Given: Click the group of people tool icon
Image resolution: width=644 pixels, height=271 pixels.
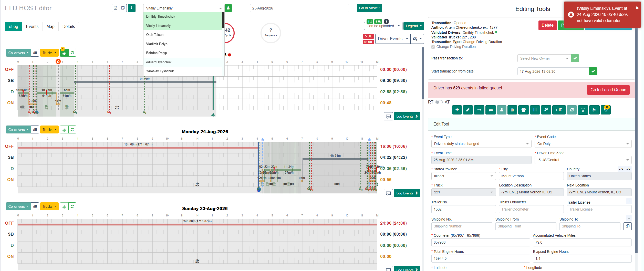Looking at the screenshot, I should pos(524,110).
